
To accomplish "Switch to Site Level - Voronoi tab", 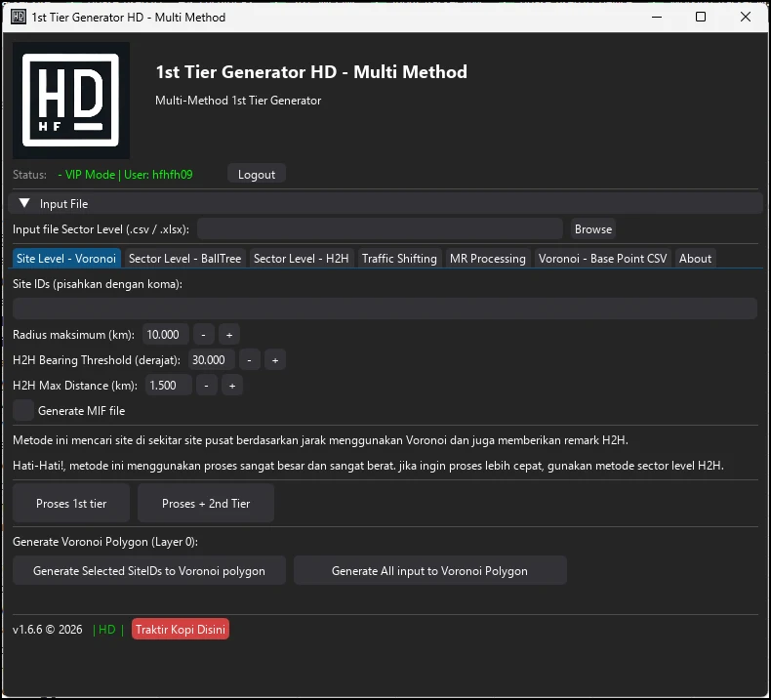I will tap(66, 259).
